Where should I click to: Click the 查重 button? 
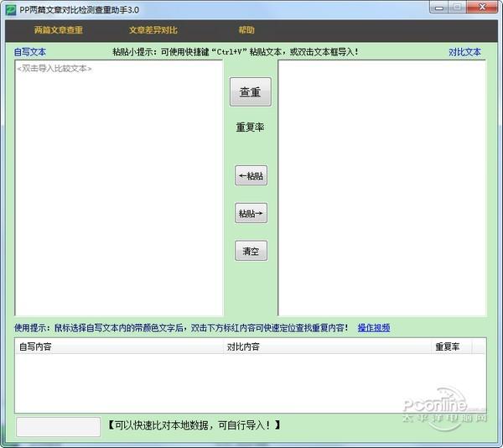point(250,91)
